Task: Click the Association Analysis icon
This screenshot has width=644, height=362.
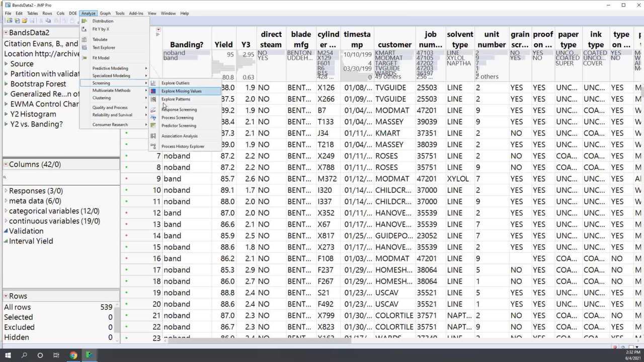Action: (153, 136)
